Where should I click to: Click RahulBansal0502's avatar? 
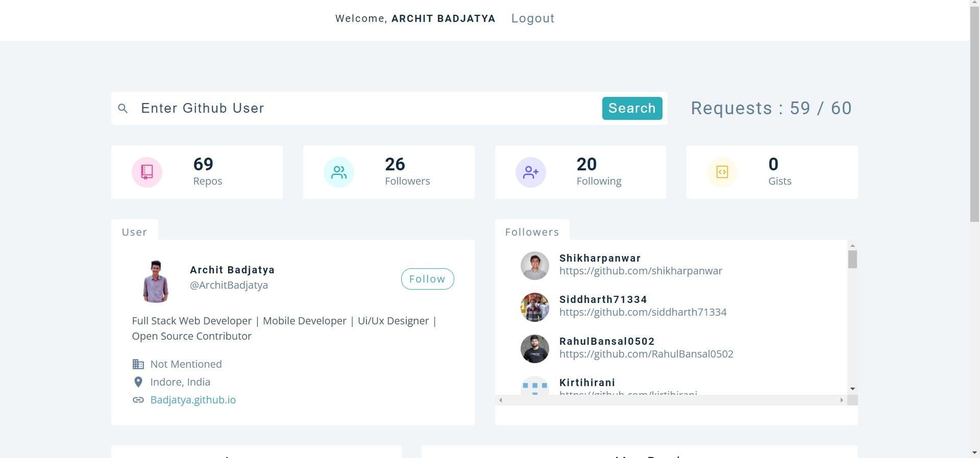click(534, 349)
